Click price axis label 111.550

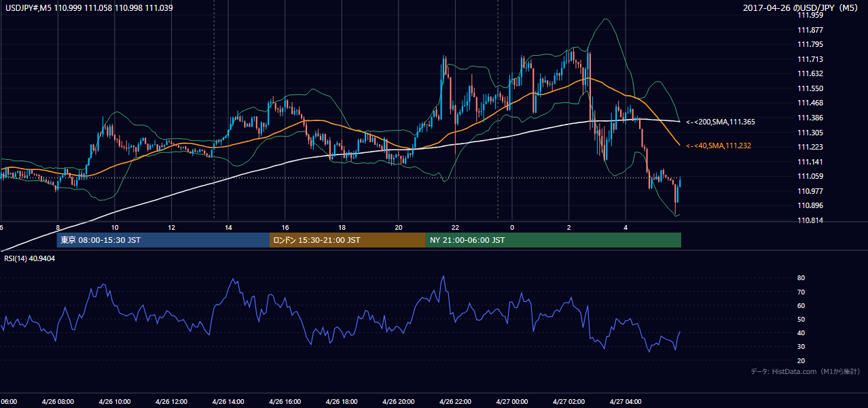coord(810,88)
